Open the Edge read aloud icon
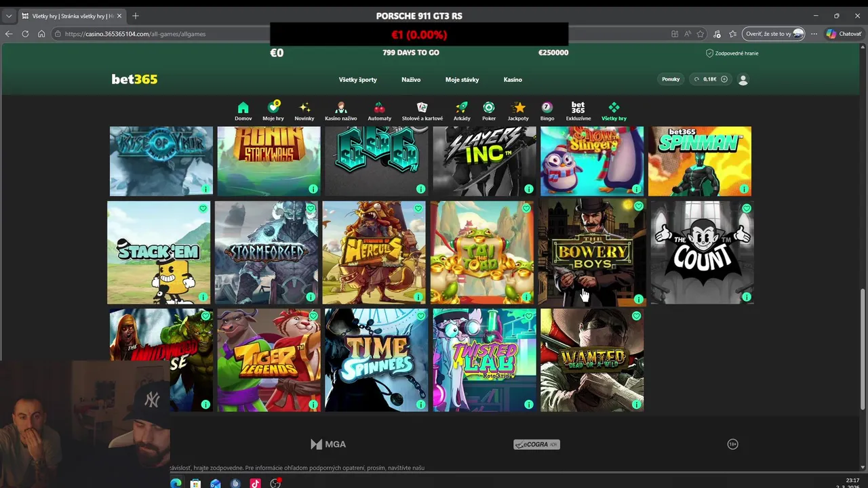The width and height of the screenshot is (868, 488). (x=688, y=34)
